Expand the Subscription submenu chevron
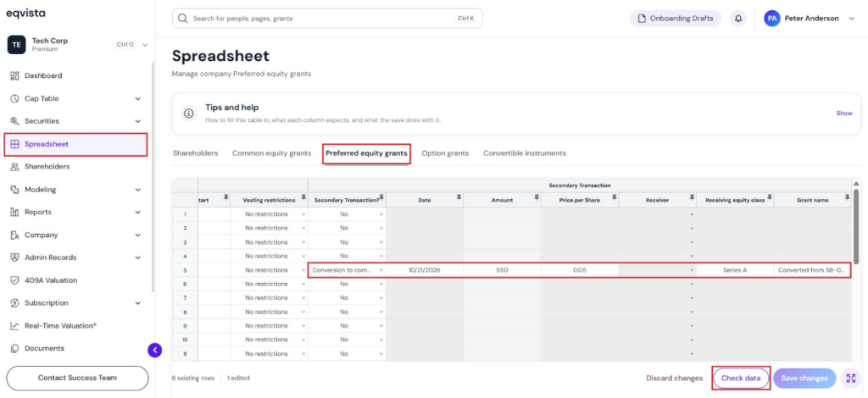The image size is (868, 398). click(x=138, y=303)
